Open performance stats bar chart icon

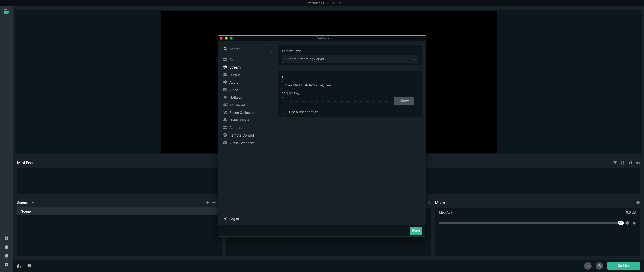19,266
